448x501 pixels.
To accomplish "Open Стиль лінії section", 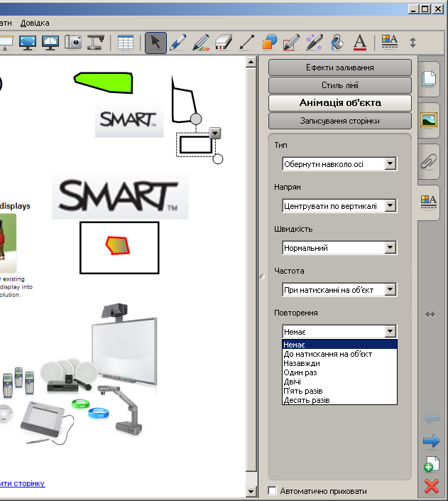I will point(340,85).
